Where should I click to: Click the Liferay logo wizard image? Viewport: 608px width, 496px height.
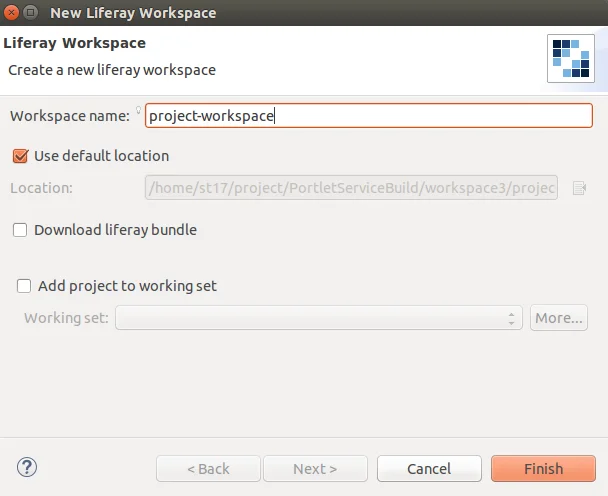pos(570,59)
